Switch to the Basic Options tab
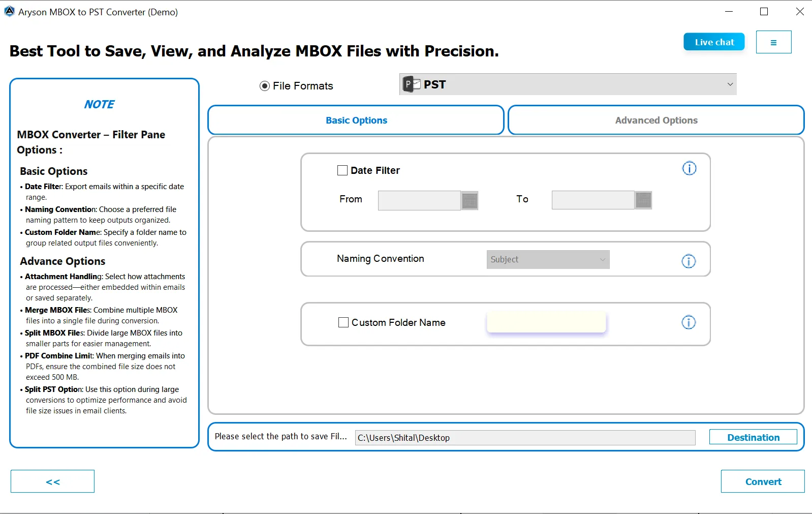The height and width of the screenshot is (514, 812). coord(356,120)
